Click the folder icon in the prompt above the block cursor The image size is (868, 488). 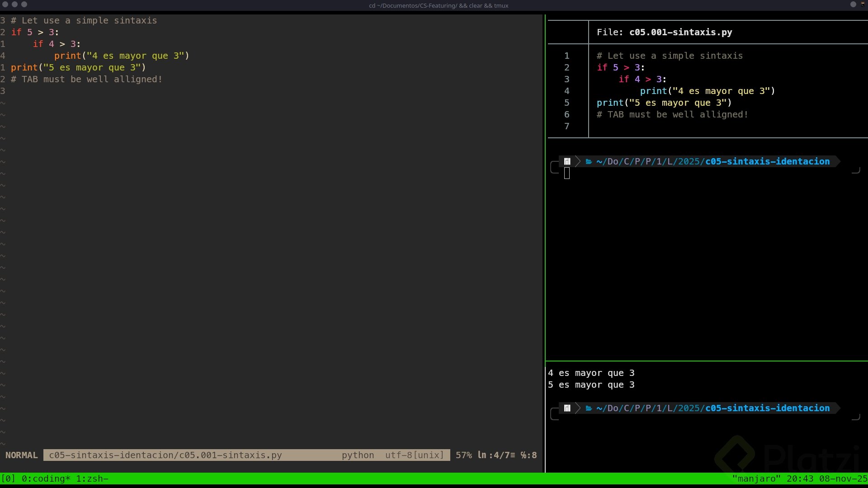point(589,162)
